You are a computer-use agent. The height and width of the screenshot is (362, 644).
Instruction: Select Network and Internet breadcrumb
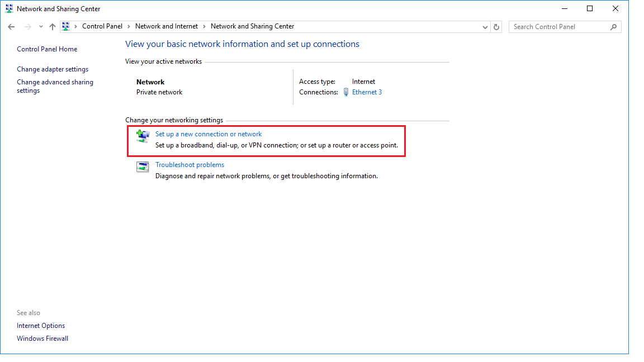tap(167, 26)
